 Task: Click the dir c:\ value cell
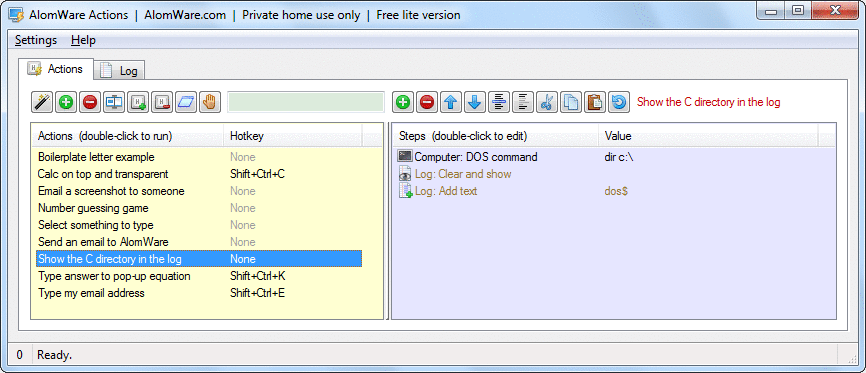point(619,157)
